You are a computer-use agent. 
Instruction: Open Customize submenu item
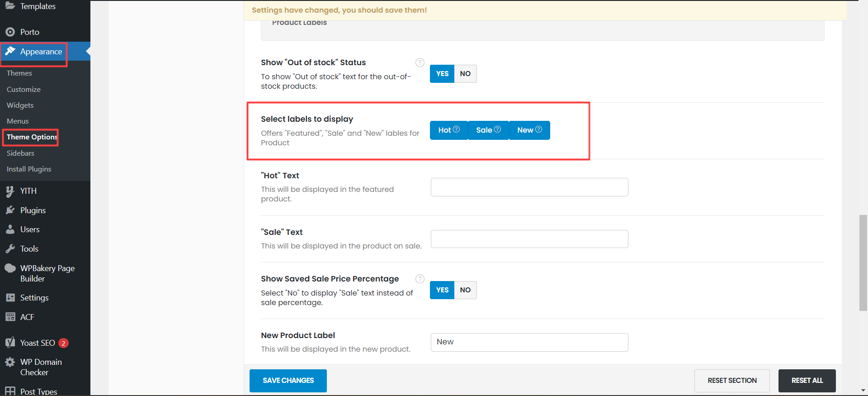pyautogui.click(x=24, y=89)
